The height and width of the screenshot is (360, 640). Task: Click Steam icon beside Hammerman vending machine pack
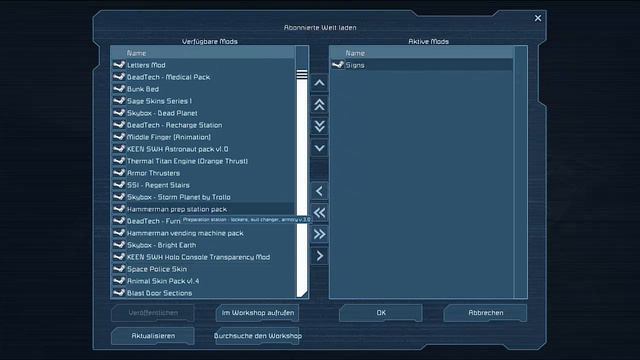[x=119, y=233]
